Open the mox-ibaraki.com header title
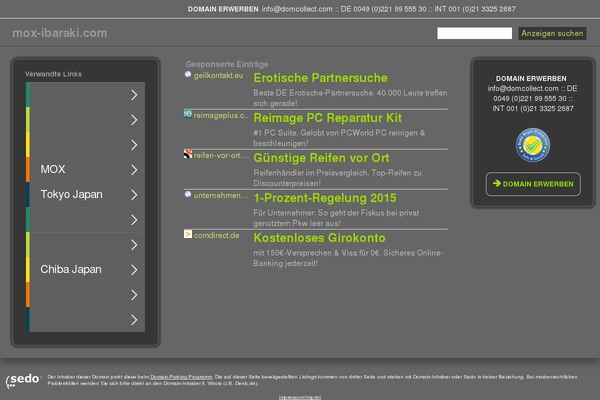This screenshot has width=600, height=400. point(60,33)
